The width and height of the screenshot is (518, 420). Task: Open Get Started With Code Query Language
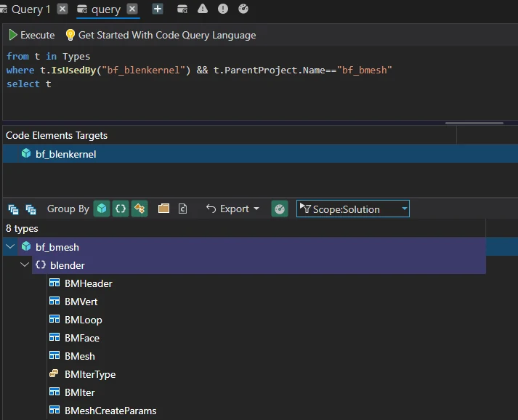click(x=167, y=35)
